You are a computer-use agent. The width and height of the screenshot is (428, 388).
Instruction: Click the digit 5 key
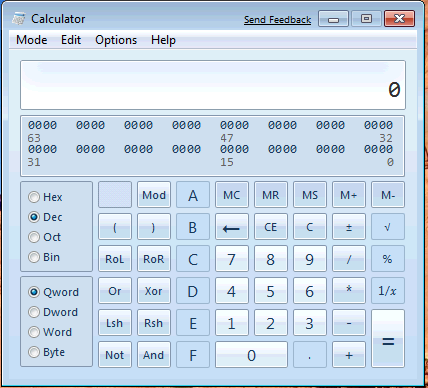[271, 291]
